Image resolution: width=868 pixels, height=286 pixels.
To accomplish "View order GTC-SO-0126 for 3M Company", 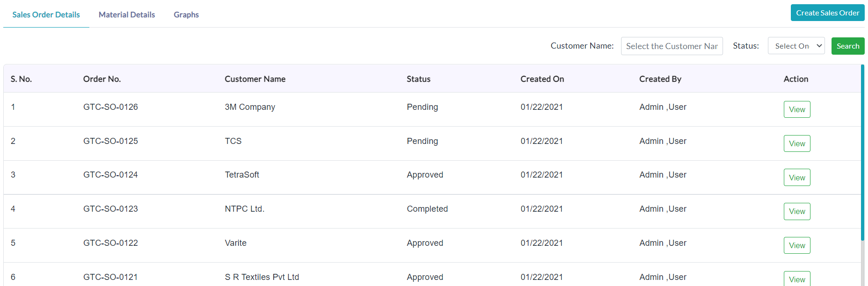I will coord(797,109).
